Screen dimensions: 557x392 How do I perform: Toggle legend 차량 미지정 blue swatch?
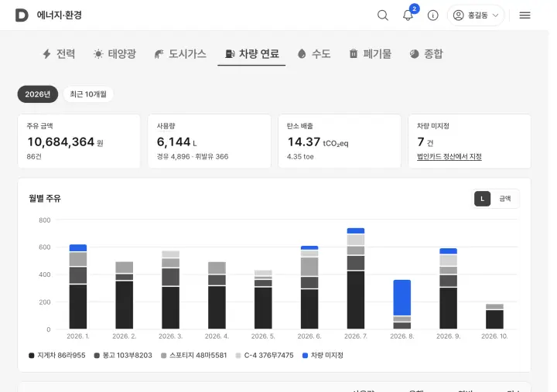[x=305, y=356]
